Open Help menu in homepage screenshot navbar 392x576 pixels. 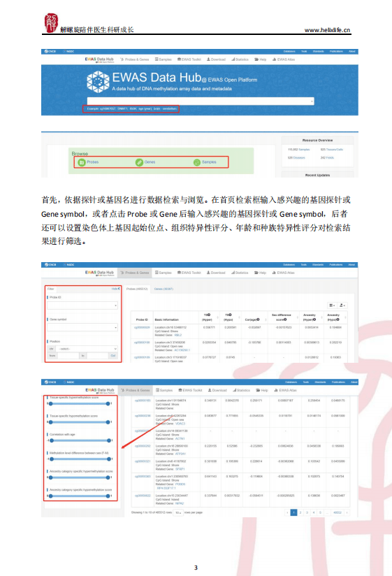(261, 59)
